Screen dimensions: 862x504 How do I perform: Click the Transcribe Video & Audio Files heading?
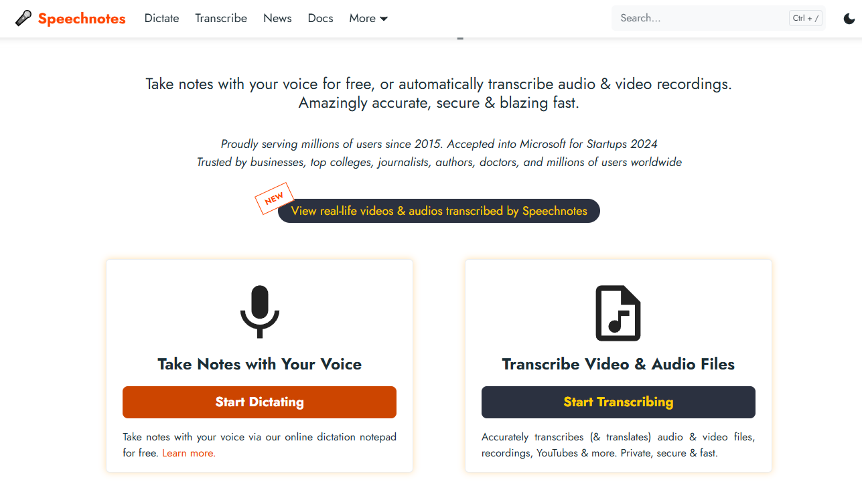pos(618,364)
